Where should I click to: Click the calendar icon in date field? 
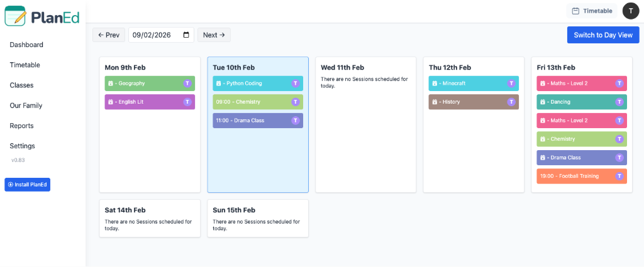(x=186, y=35)
